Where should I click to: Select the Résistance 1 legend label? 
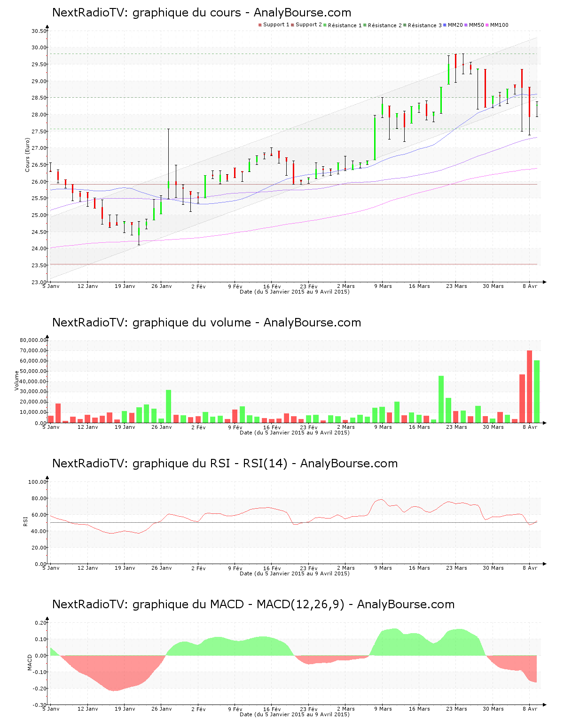pyautogui.click(x=345, y=25)
